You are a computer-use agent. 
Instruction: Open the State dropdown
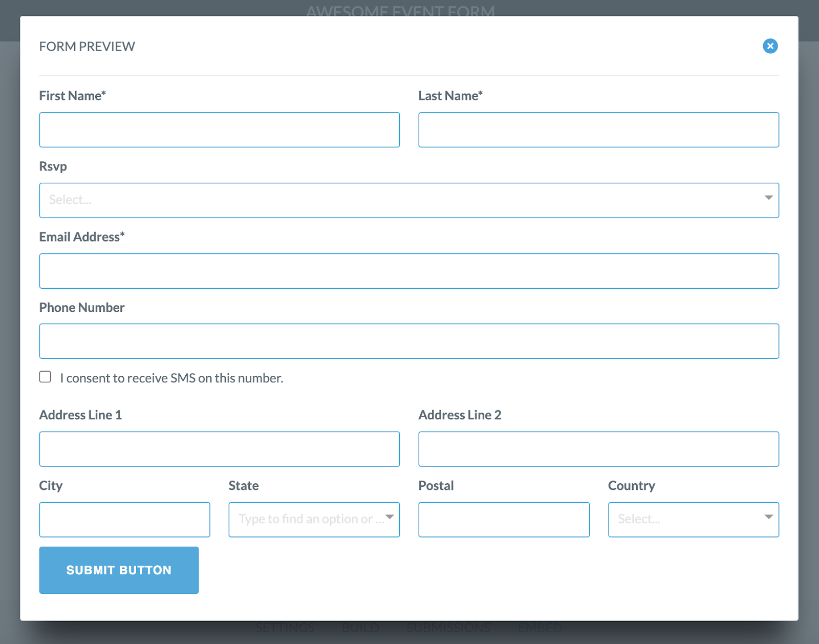click(314, 520)
